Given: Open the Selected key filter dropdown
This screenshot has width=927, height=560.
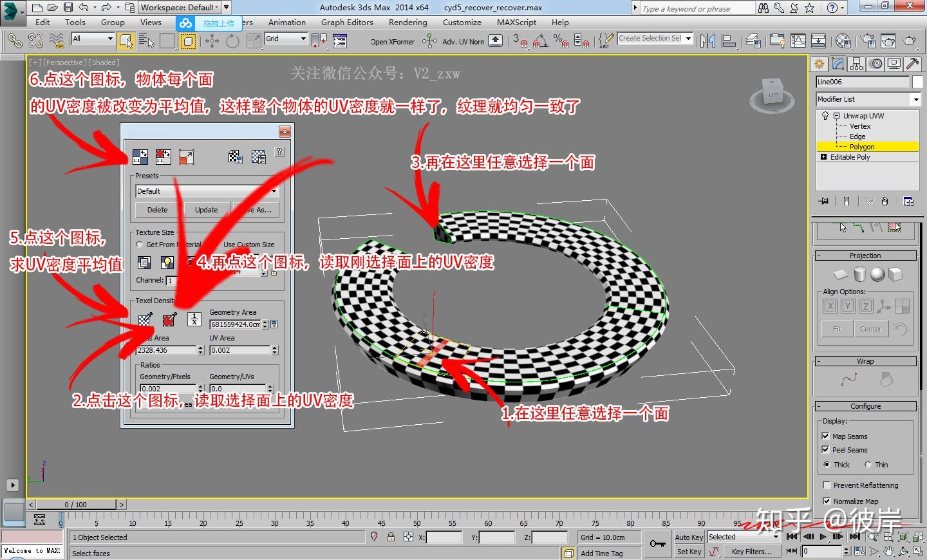Looking at the screenshot, I should [x=744, y=537].
